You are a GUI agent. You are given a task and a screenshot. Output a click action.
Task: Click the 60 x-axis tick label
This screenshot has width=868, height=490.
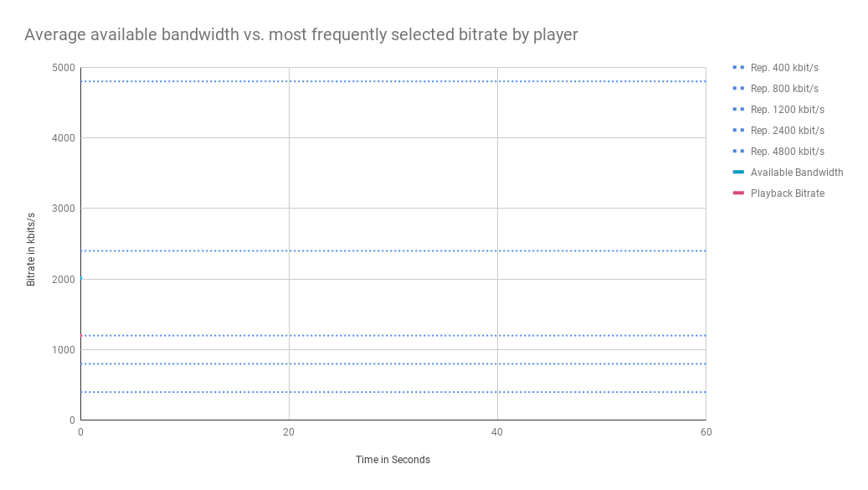(706, 432)
